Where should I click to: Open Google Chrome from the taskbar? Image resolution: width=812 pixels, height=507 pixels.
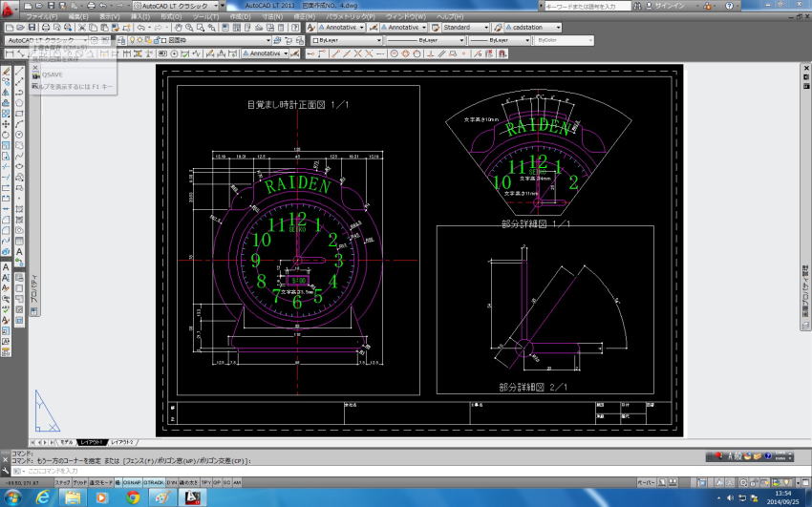click(133, 497)
